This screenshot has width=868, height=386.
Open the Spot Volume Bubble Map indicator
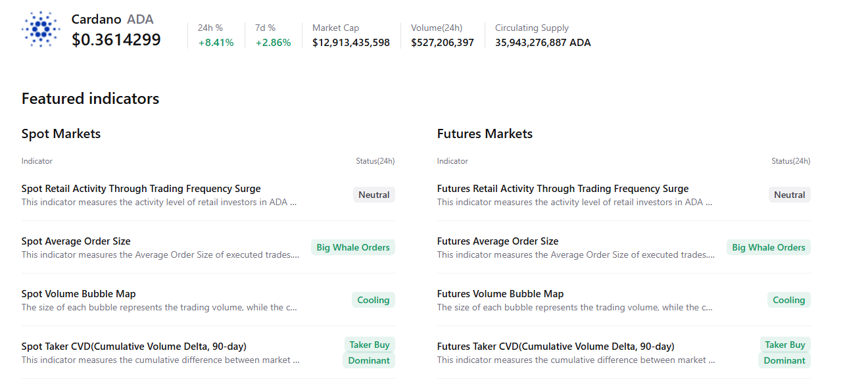[79, 293]
